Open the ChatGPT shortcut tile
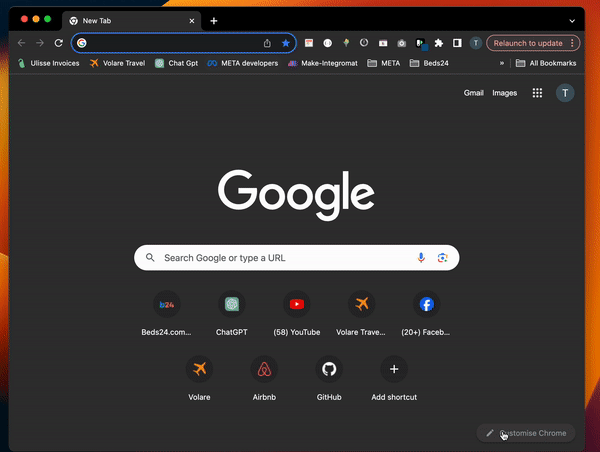 232,304
